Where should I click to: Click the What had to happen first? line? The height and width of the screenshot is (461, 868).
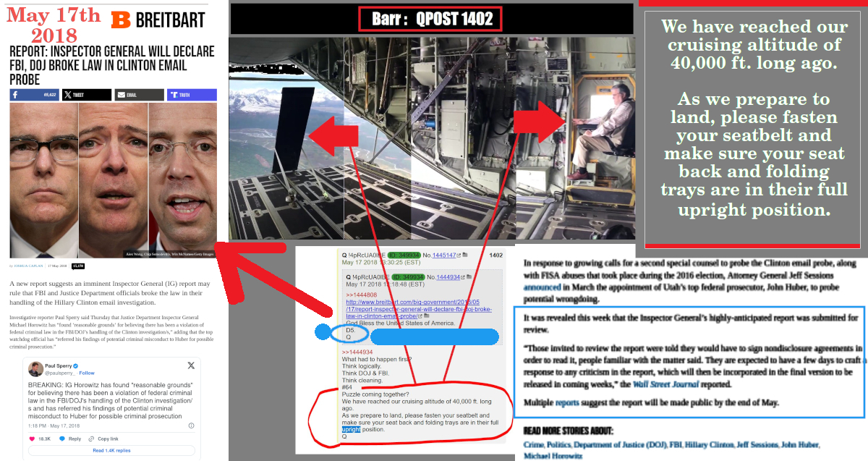tap(377, 360)
